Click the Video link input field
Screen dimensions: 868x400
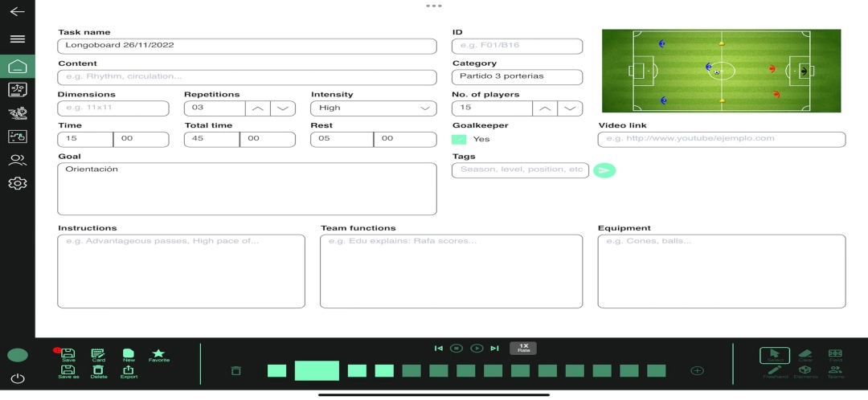pos(721,139)
